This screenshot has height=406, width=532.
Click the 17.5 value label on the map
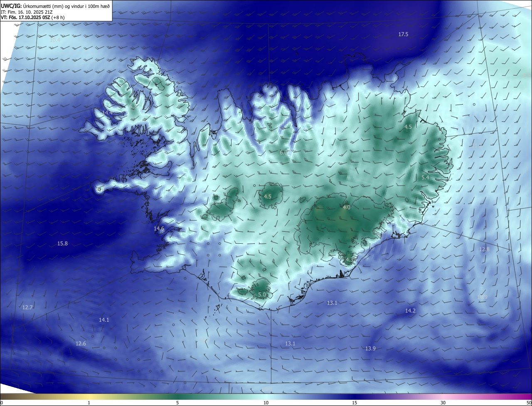click(x=403, y=34)
